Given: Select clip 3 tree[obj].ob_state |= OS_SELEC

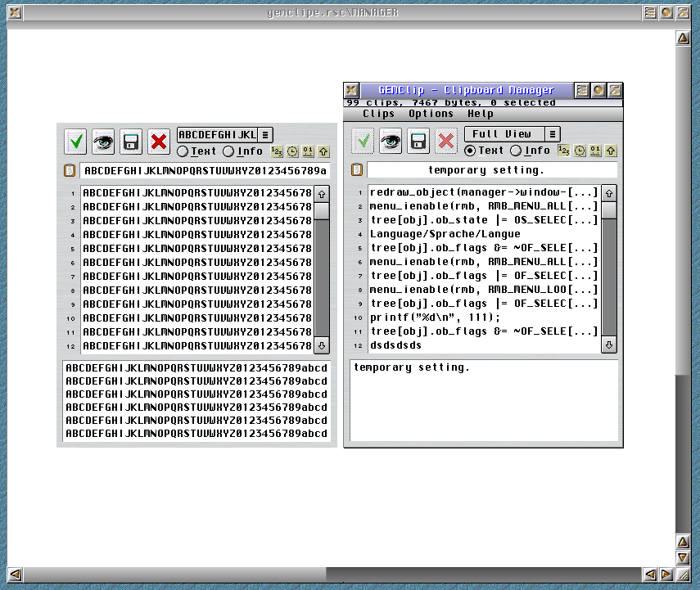Looking at the screenshot, I should pos(484,220).
